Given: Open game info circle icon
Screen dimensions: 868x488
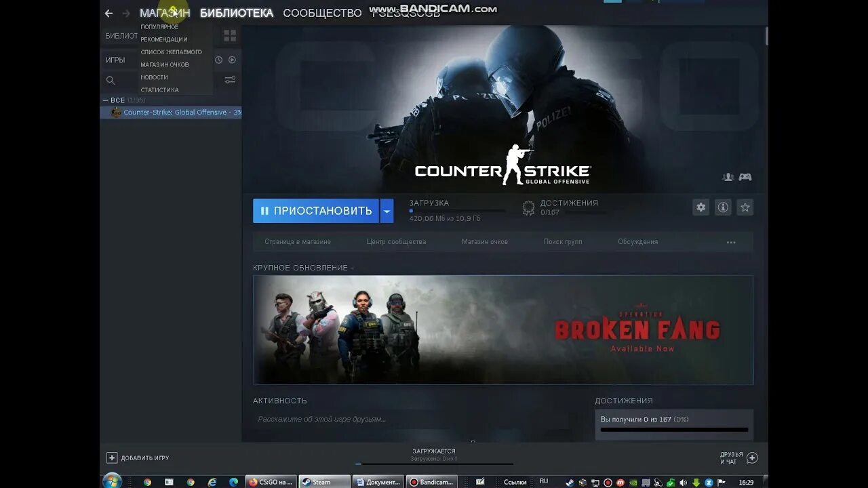Looking at the screenshot, I should 723,207.
